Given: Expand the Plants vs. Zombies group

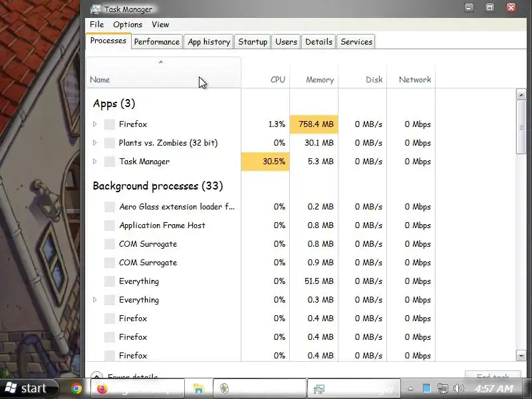Looking at the screenshot, I should click(95, 143).
